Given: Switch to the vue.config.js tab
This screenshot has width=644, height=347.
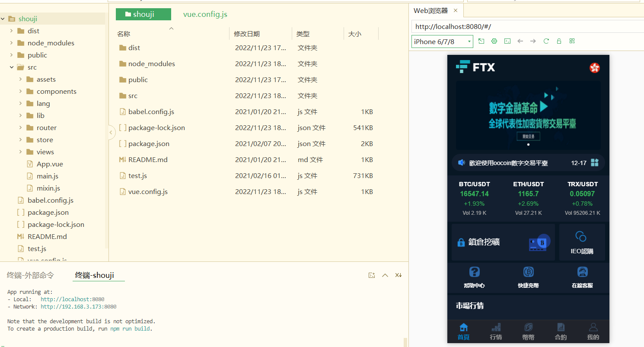Looking at the screenshot, I should point(205,14).
